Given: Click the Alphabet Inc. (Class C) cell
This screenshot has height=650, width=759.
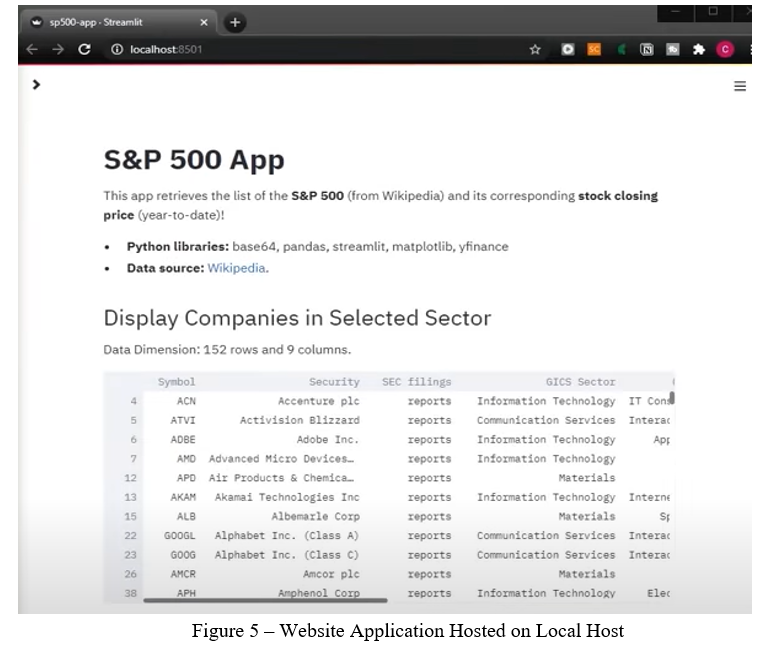Looking at the screenshot, I should 287,555.
